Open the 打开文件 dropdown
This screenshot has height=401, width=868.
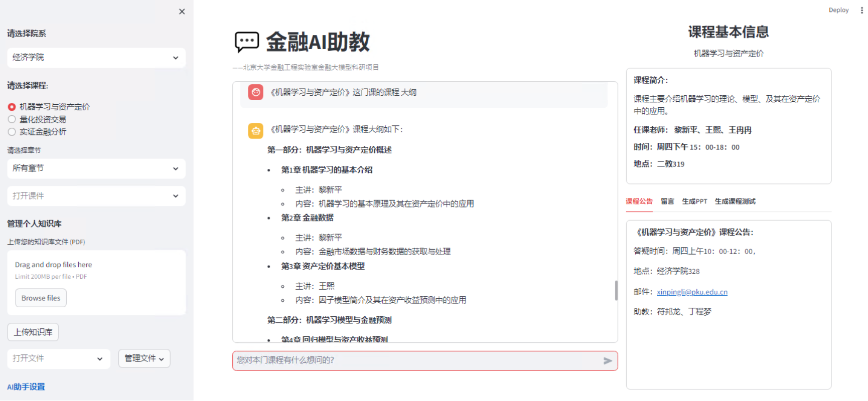coord(58,358)
